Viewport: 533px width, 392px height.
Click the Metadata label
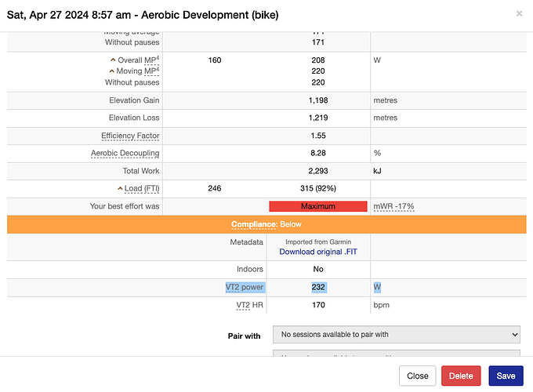(x=246, y=242)
